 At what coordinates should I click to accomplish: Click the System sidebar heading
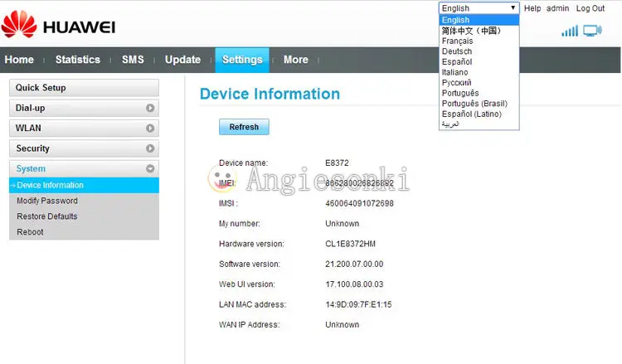(84, 168)
